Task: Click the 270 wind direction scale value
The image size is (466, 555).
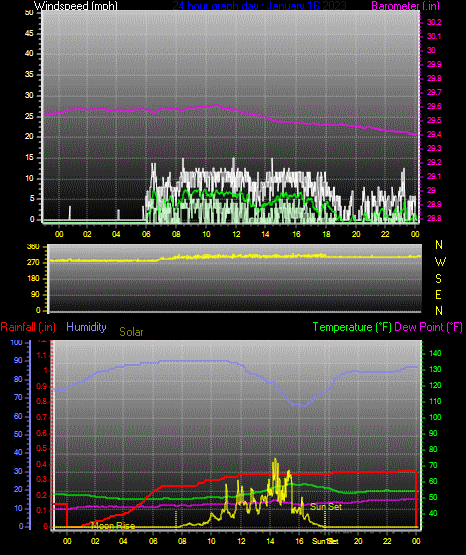Action: (x=33, y=263)
